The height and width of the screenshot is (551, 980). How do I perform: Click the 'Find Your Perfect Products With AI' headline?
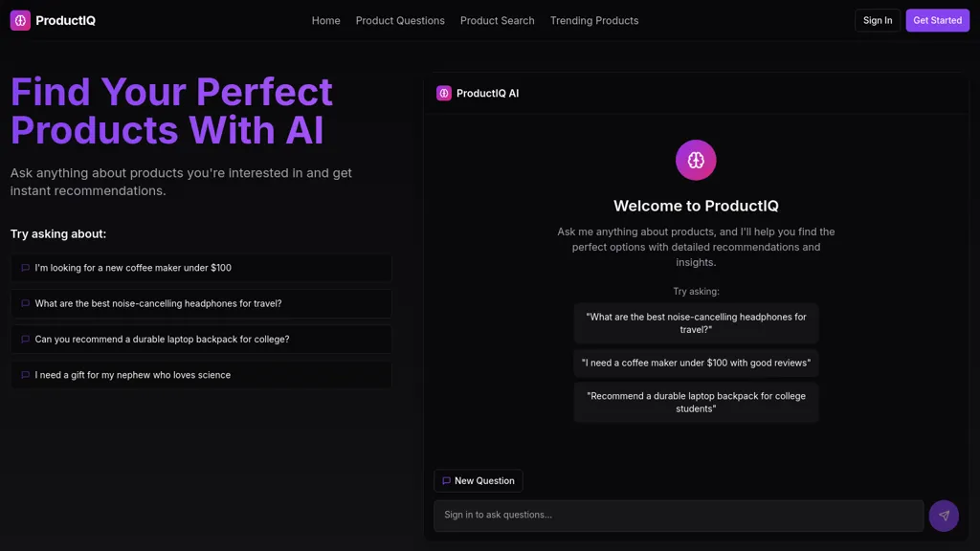[172, 111]
